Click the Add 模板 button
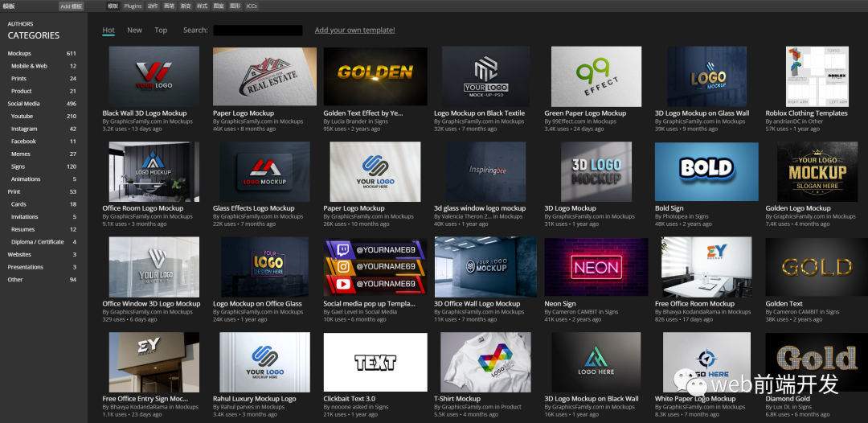Image resolution: width=868 pixels, height=423 pixels. [72, 6]
